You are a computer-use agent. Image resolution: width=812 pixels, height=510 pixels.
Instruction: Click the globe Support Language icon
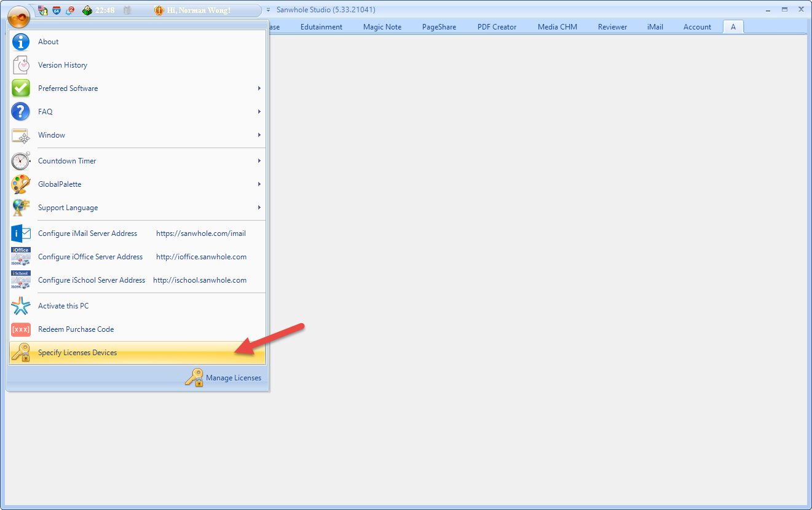pyautogui.click(x=21, y=208)
